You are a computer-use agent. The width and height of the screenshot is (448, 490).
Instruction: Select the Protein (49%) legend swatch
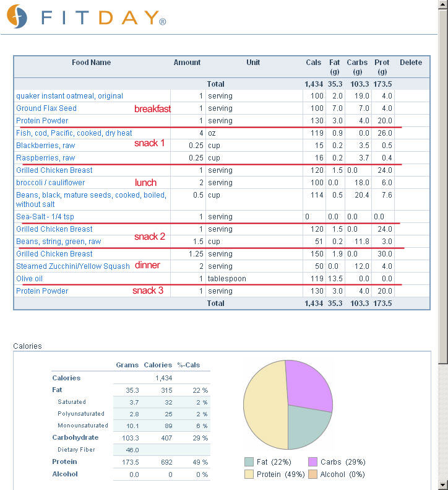tap(249, 475)
